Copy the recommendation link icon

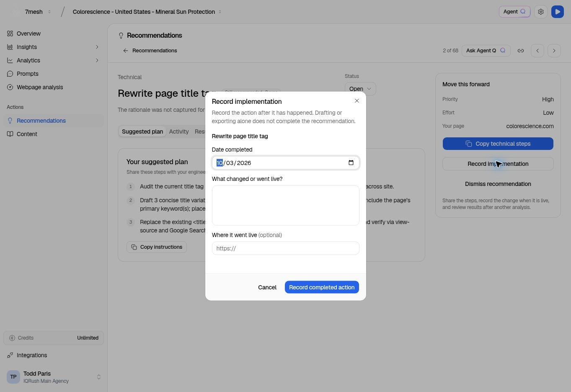(x=521, y=51)
